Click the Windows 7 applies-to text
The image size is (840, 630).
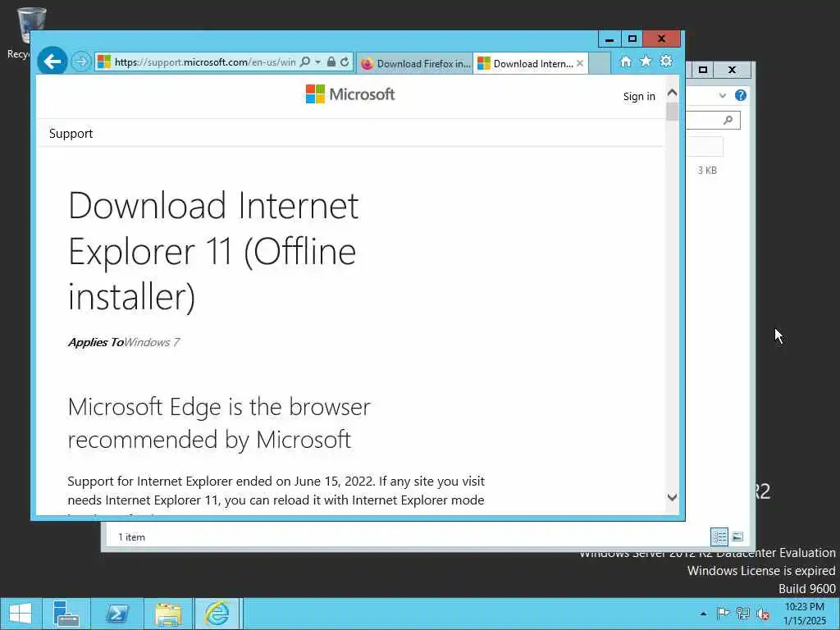tap(152, 342)
